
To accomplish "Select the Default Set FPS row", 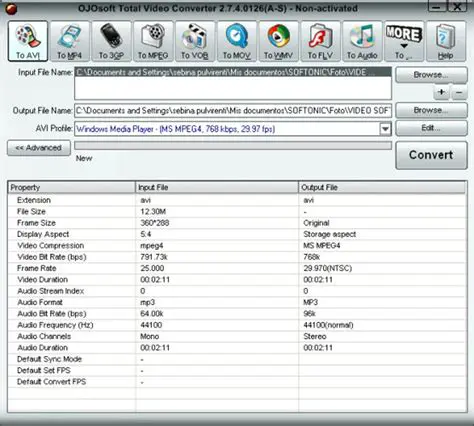I will 237,370.
